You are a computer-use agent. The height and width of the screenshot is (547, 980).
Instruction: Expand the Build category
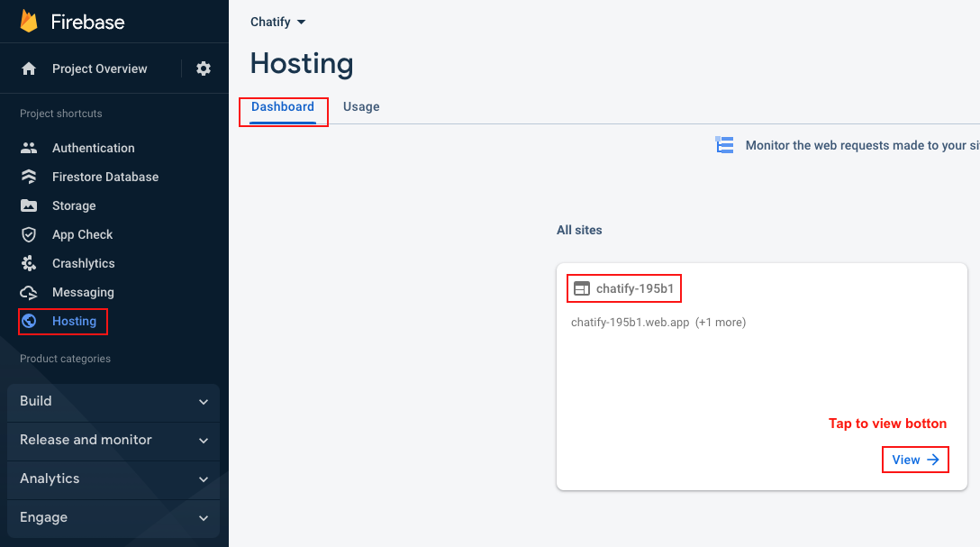113,401
